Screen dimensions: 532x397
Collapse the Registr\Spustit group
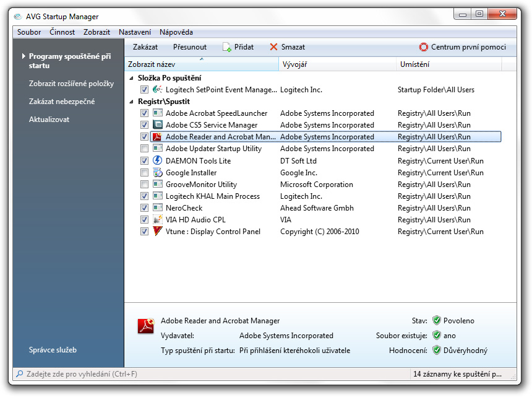point(131,102)
